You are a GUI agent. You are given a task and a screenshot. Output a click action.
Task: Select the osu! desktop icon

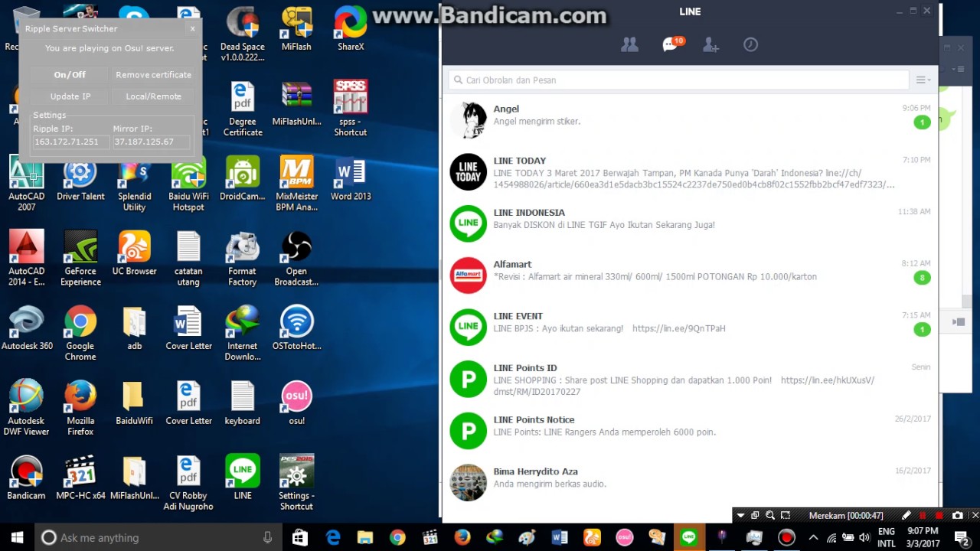(x=296, y=403)
